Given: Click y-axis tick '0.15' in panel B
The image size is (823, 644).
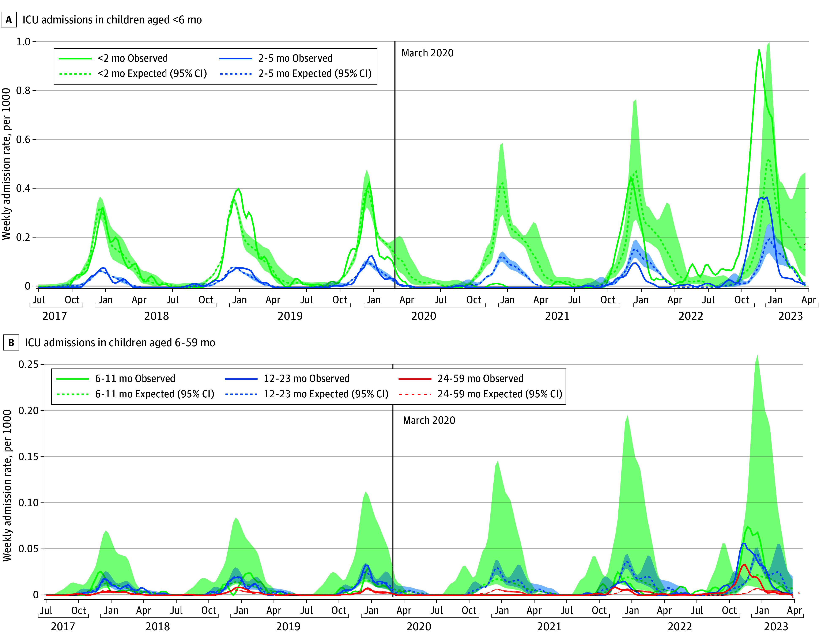Looking at the screenshot, I should 29,457.
